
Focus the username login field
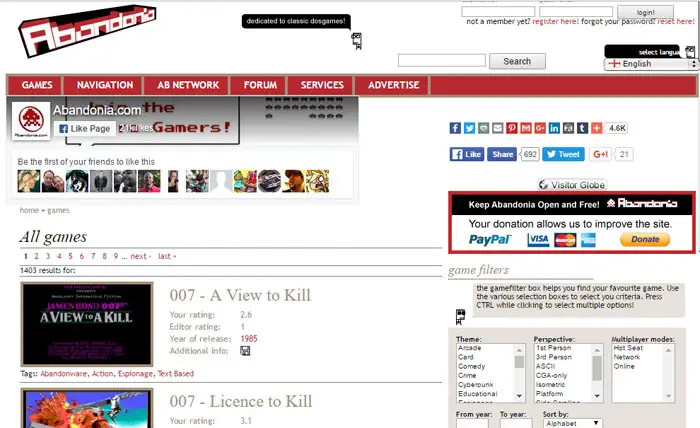tap(498, 12)
